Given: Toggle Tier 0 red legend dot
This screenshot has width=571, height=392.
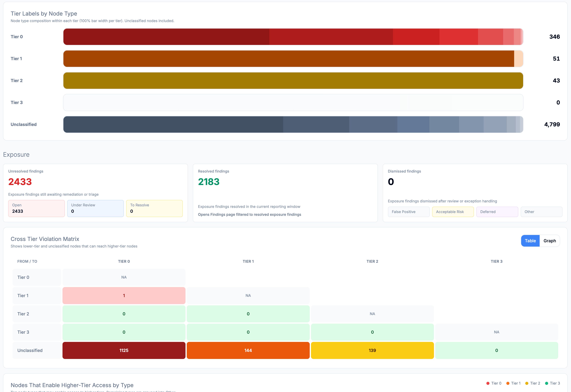Looking at the screenshot, I should coord(488,383).
